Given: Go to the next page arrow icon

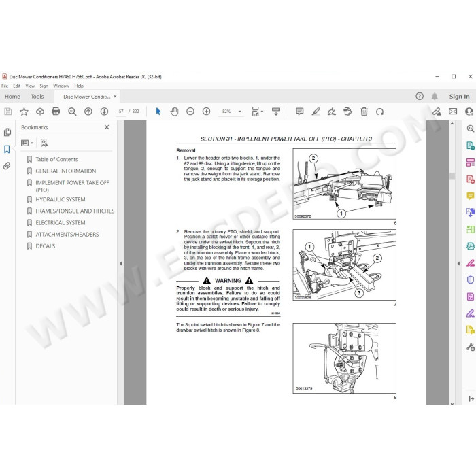Looking at the screenshot, I should pyautogui.click(x=105, y=112).
